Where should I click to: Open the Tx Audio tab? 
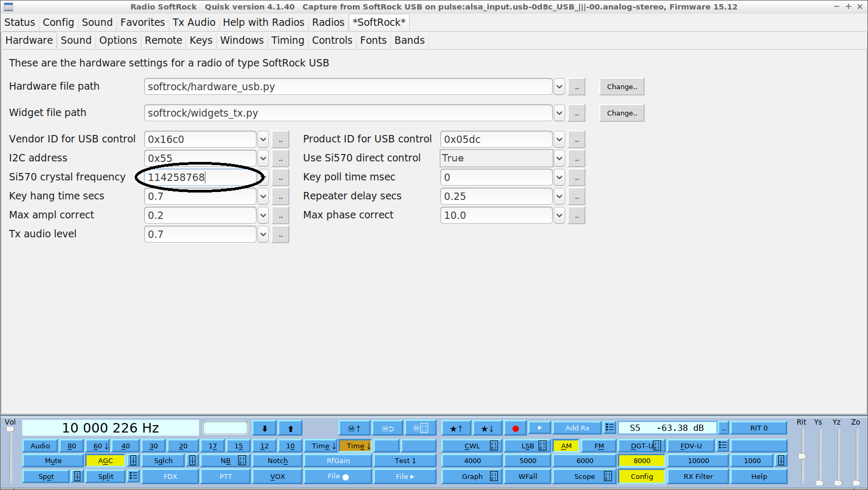pyautogui.click(x=194, y=23)
